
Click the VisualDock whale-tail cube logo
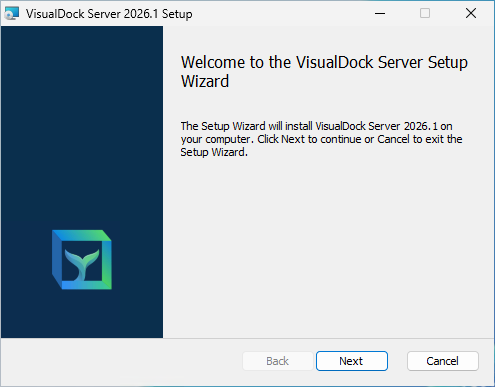click(x=82, y=260)
